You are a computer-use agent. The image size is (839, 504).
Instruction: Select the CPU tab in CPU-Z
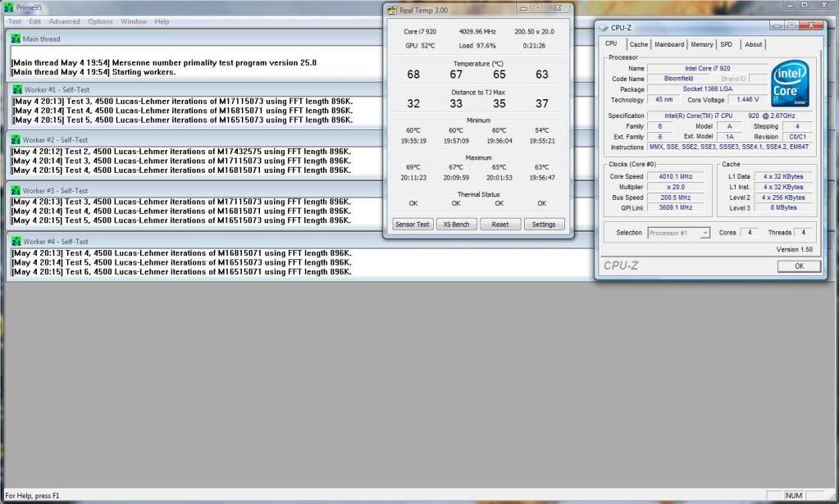tap(611, 43)
